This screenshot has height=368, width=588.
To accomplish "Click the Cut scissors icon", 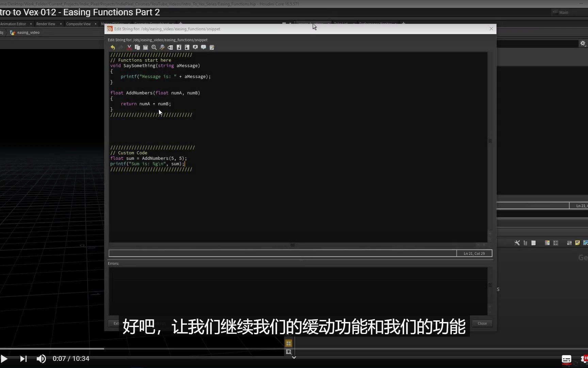I will click(x=129, y=47).
